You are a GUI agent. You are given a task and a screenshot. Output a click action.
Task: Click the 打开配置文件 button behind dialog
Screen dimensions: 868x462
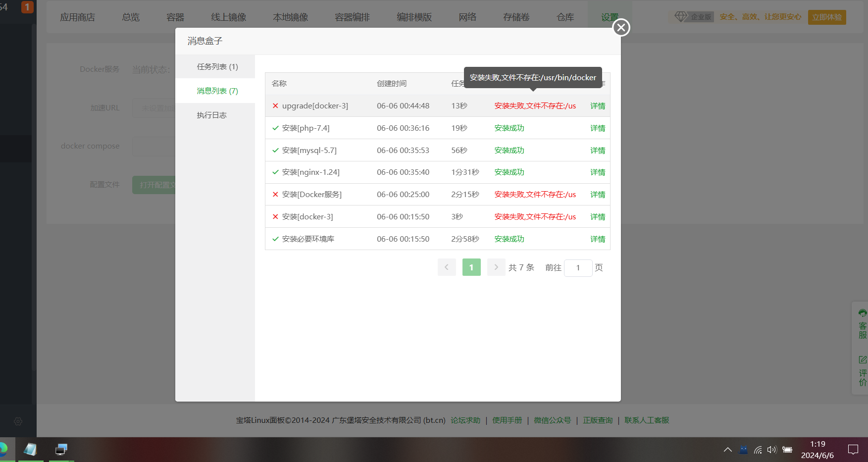point(154,185)
